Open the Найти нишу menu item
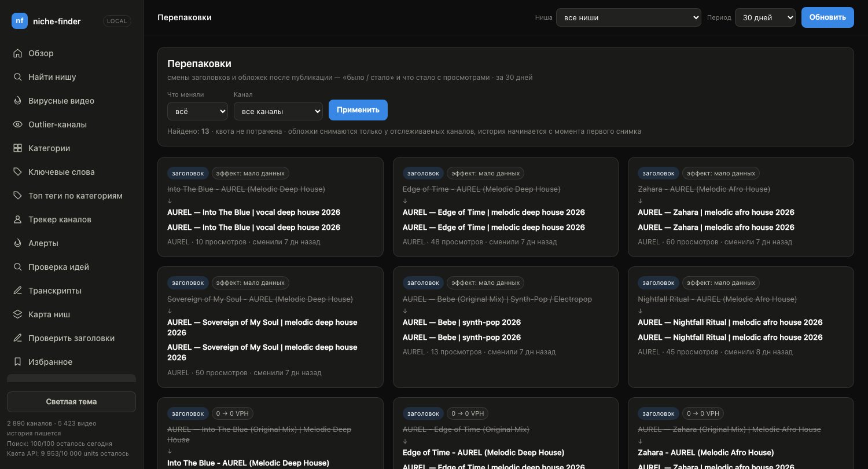 pyautogui.click(x=71, y=77)
